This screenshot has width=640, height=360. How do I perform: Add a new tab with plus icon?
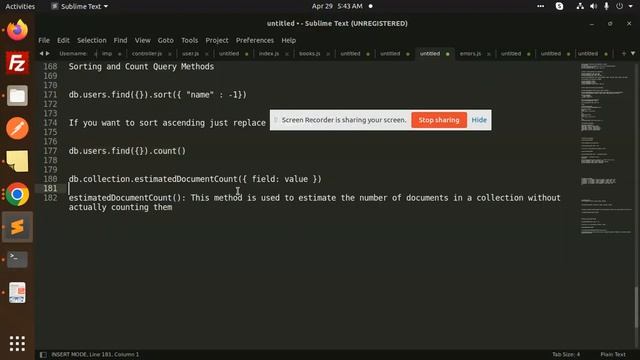[624, 53]
